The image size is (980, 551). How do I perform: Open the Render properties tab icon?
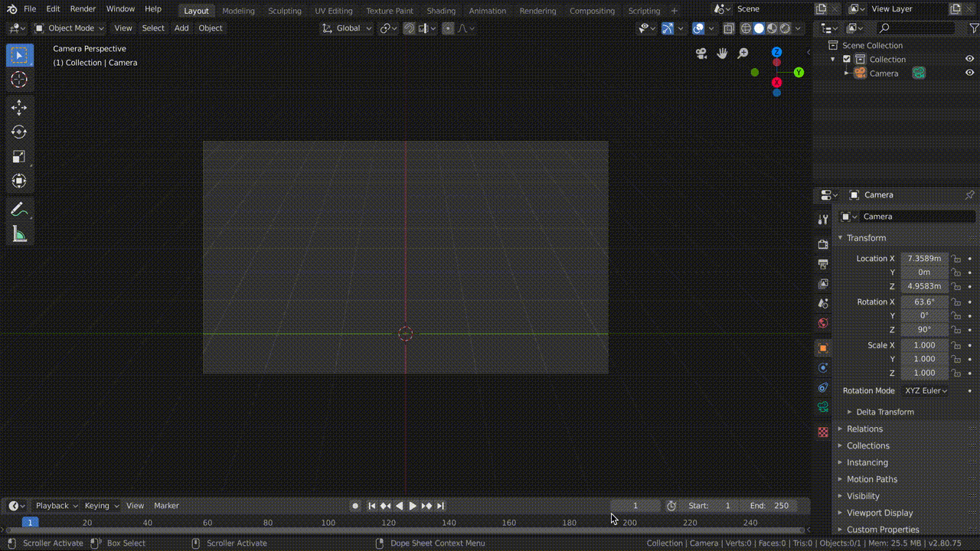click(823, 244)
